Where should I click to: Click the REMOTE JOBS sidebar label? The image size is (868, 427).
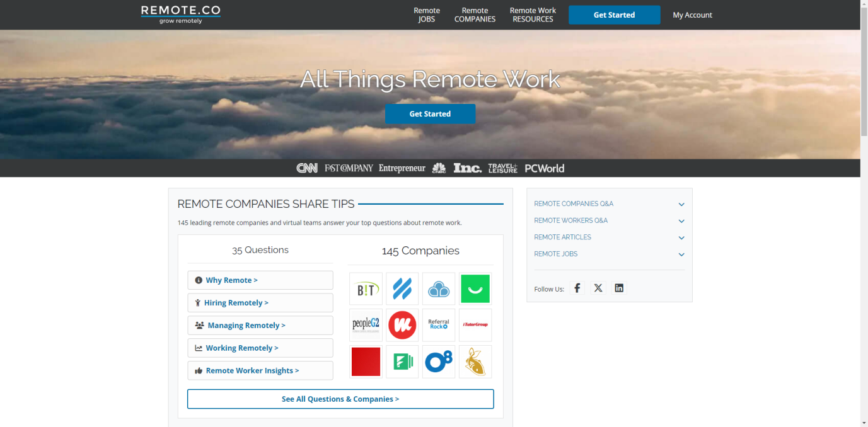(555, 254)
